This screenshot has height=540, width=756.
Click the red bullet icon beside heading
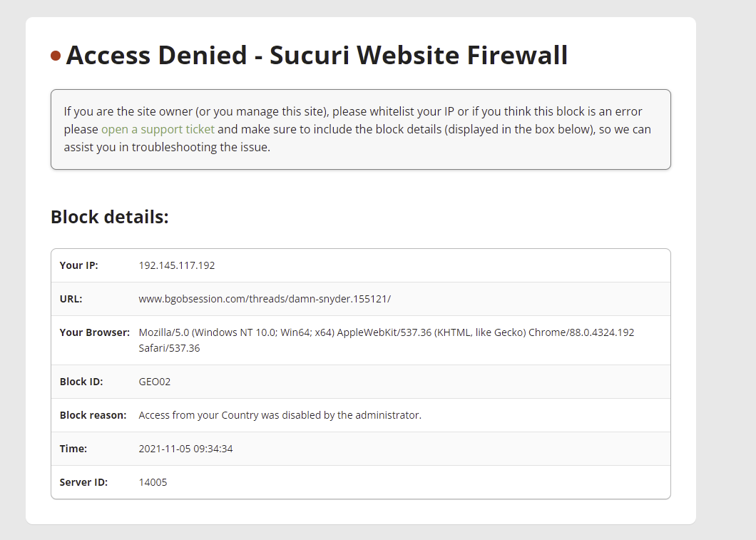click(56, 56)
